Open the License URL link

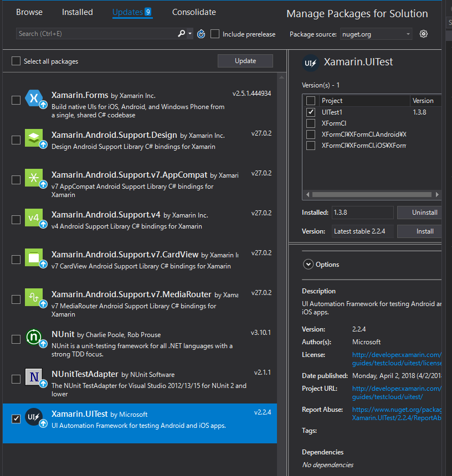[x=397, y=359]
